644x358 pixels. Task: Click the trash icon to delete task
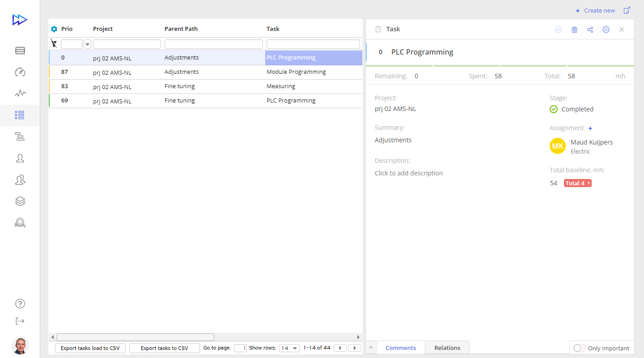click(574, 30)
